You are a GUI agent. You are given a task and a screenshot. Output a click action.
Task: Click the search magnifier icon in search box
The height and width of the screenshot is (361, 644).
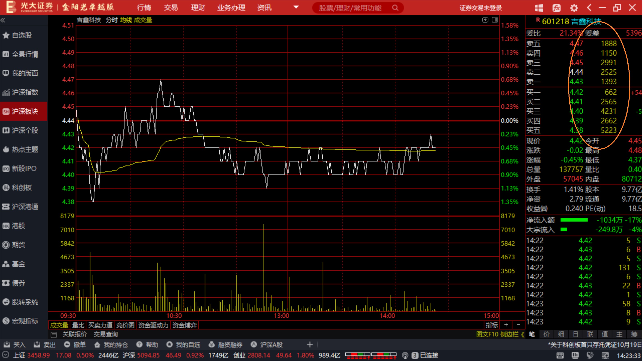click(x=395, y=8)
